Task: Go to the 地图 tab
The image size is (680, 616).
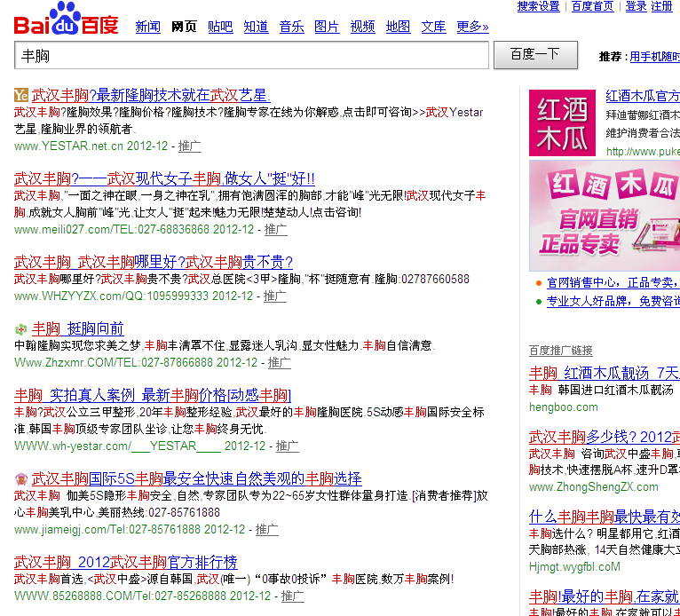Action: click(398, 27)
